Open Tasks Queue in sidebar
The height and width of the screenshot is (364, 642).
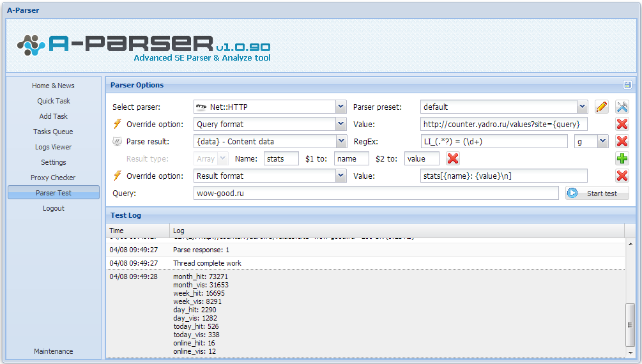tap(53, 132)
